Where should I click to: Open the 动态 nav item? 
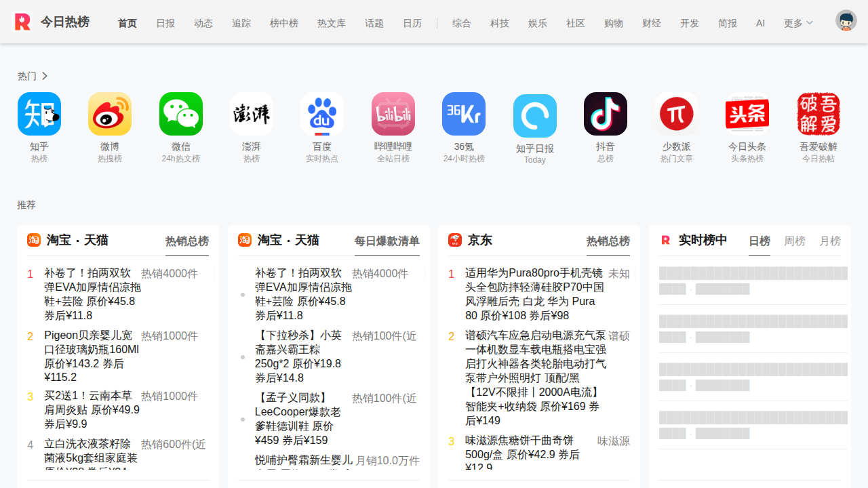(203, 23)
